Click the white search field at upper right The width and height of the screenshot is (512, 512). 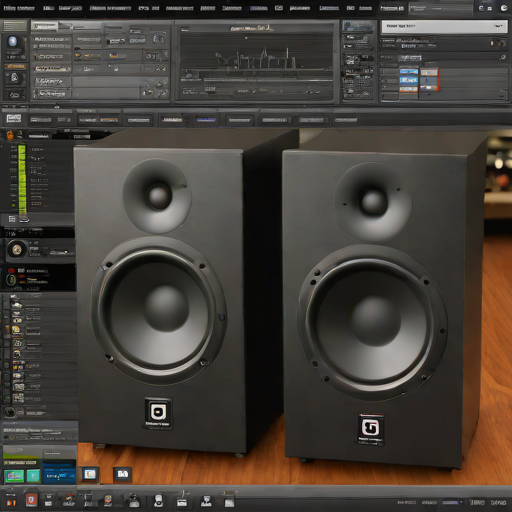[x=444, y=26]
